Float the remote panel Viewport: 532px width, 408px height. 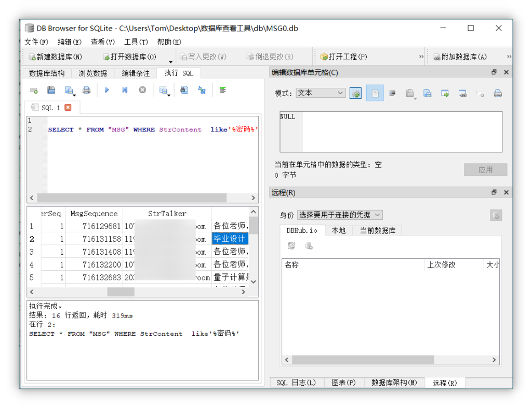pyautogui.click(x=494, y=192)
